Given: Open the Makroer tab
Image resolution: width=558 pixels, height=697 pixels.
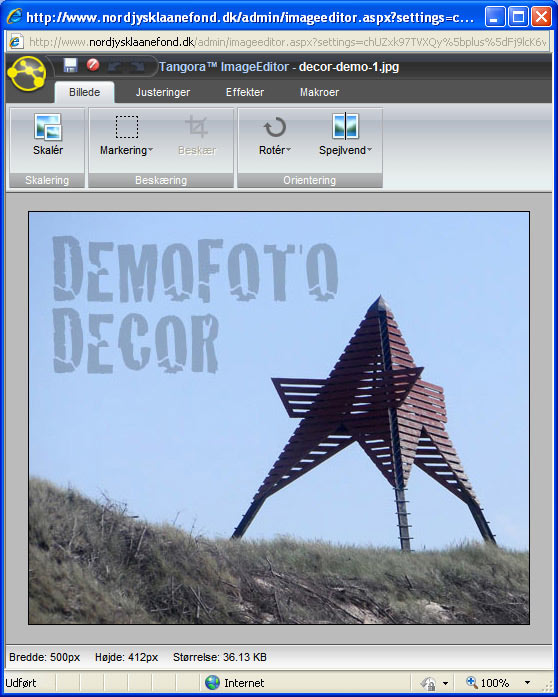Looking at the screenshot, I should click(319, 92).
